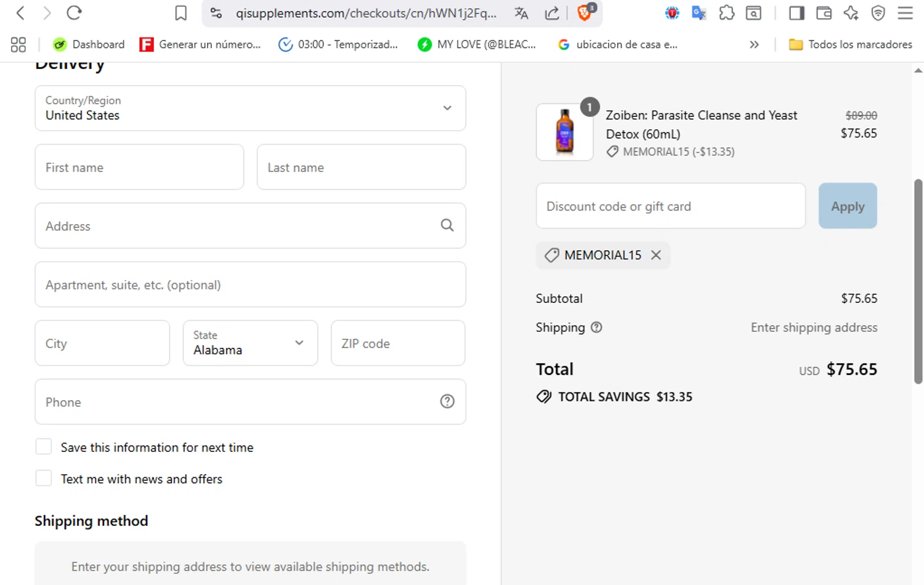Focus the Address field
The width and height of the screenshot is (924, 585).
pos(250,226)
